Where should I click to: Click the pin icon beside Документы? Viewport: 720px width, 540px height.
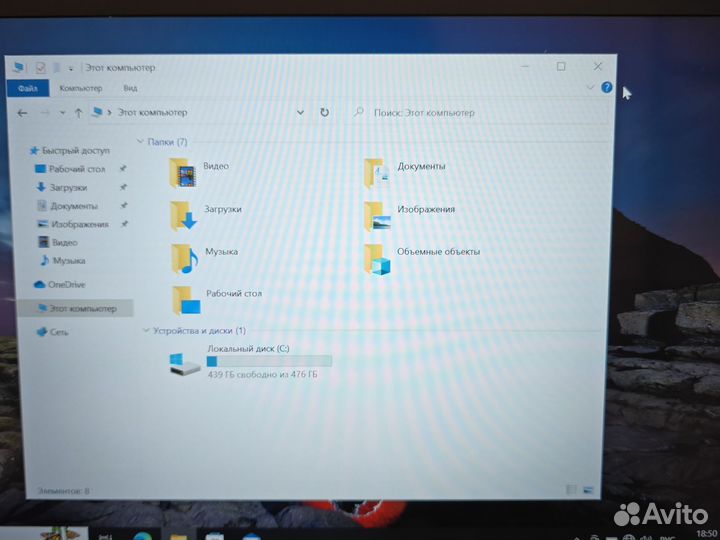coord(124,206)
